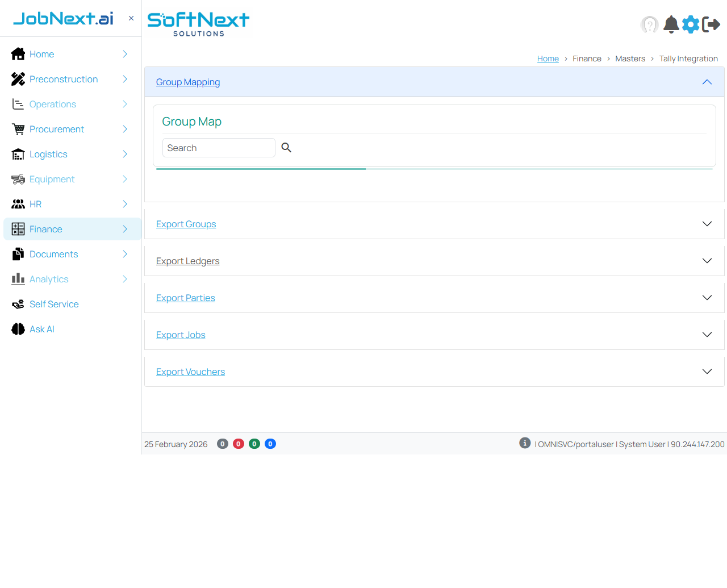The height and width of the screenshot is (588, 727).
Task: Click the search magnifier icon
Action: (286, 148)
